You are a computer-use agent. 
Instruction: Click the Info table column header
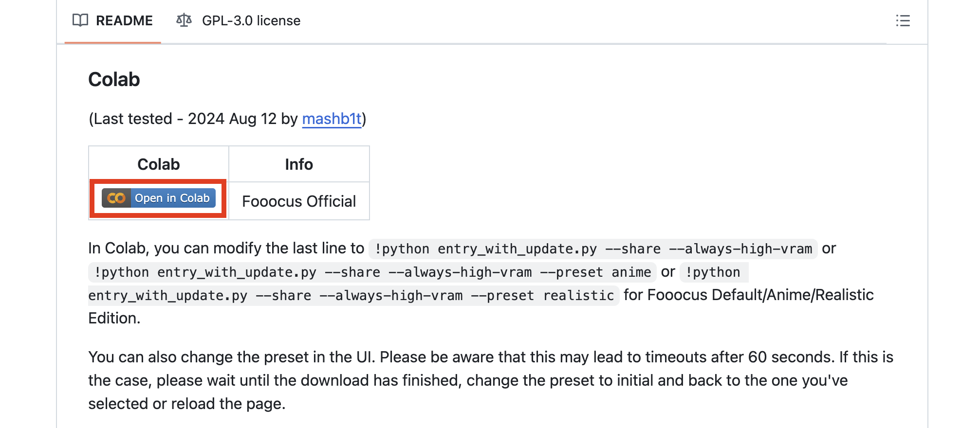click(299, 164)
